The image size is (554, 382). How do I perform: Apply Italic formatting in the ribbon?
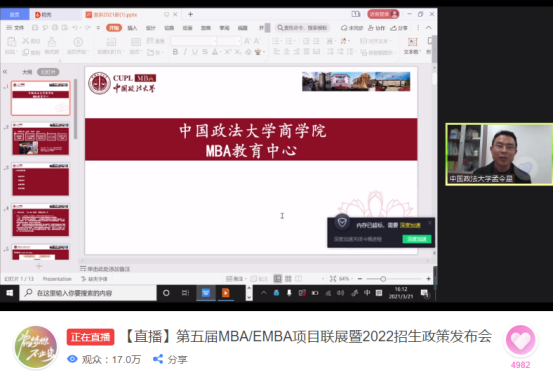[185, 52]
